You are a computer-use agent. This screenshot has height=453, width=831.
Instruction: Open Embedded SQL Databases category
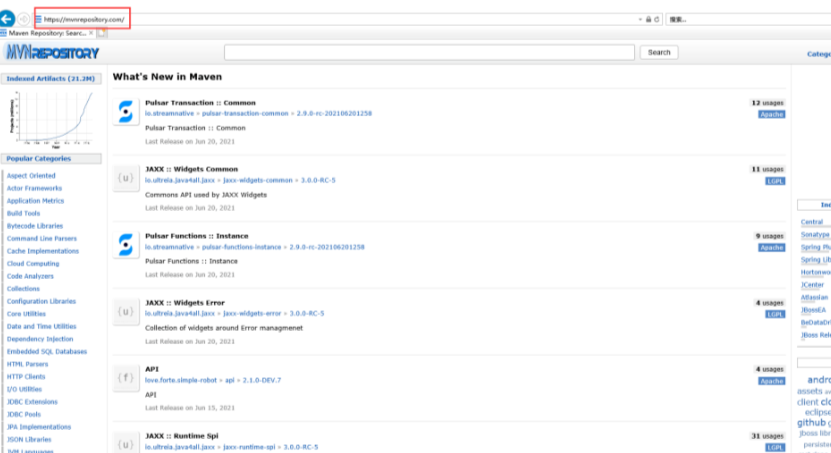[x=47, y=351]
